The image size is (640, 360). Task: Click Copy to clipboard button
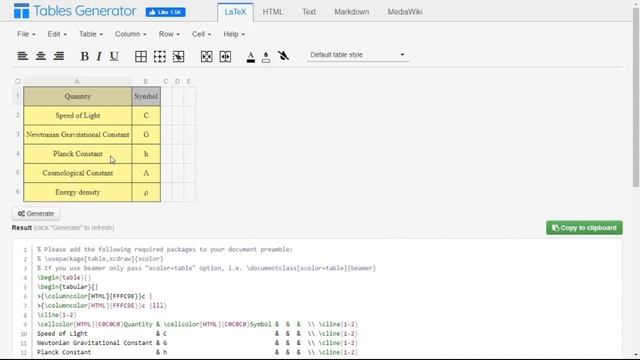[x=584, y=228]
